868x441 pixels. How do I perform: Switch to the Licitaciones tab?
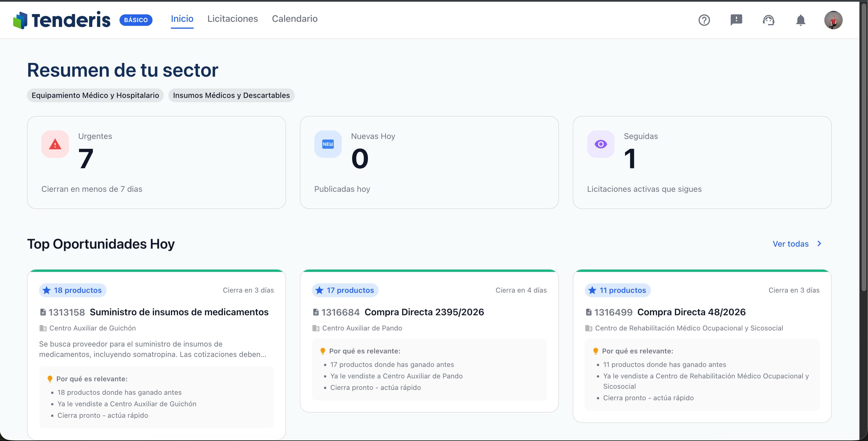232,19
